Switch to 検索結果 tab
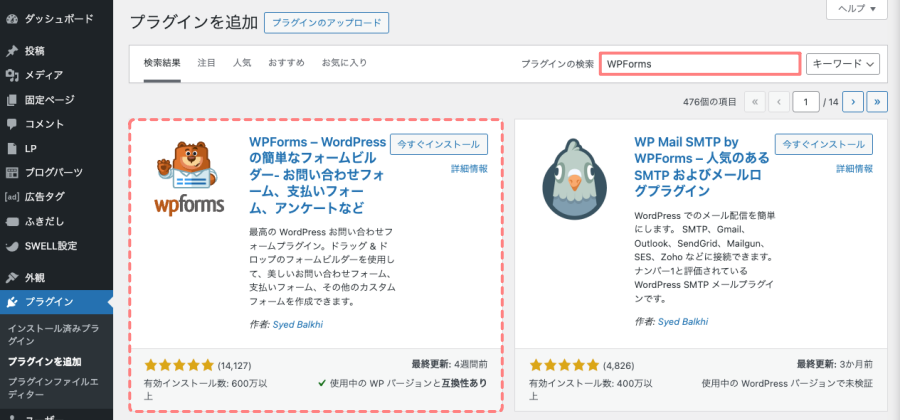The height and width of the screenshot is (420, 900). [x=162, y=63]
